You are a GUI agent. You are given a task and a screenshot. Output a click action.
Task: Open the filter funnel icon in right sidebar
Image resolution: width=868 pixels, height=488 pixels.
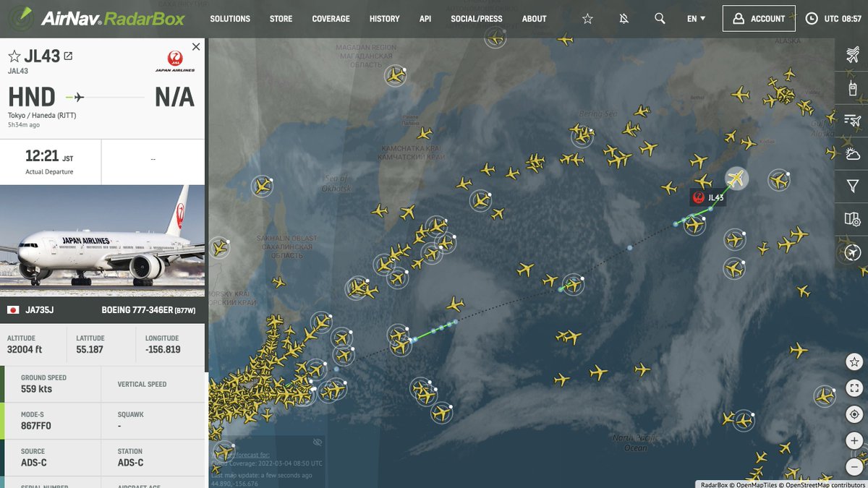(x=852, y=186)
